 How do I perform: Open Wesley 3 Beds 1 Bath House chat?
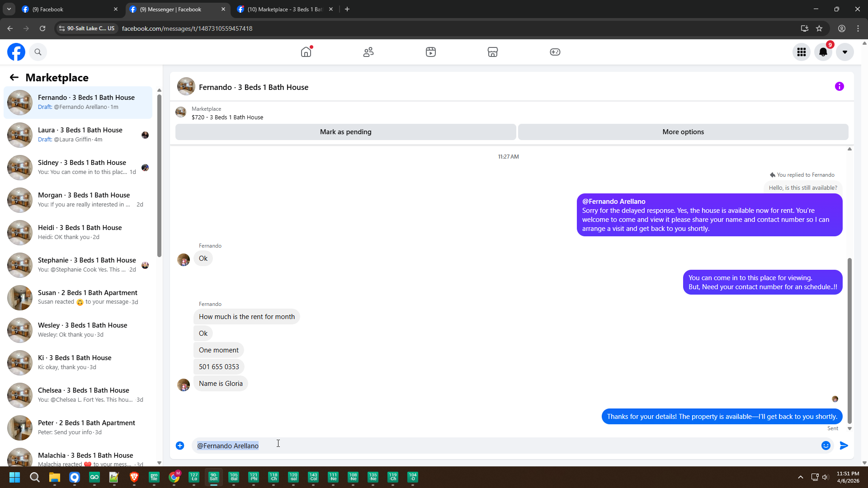(78, 330)
